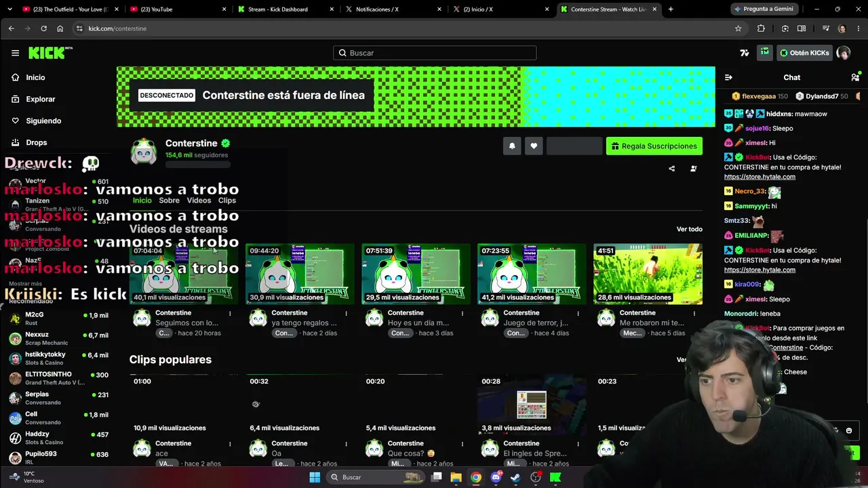Open File Explorer from the taskbar
Viewport: 868px width, 488px height.
pos(456,477)
